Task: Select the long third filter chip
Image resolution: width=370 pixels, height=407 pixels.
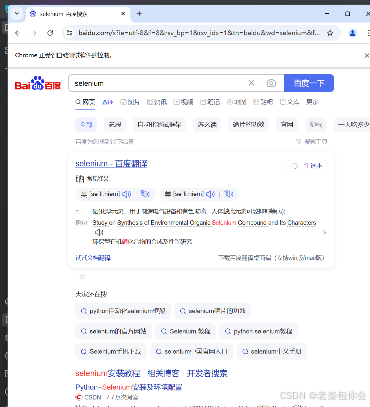Action: (x=159, y=125)
